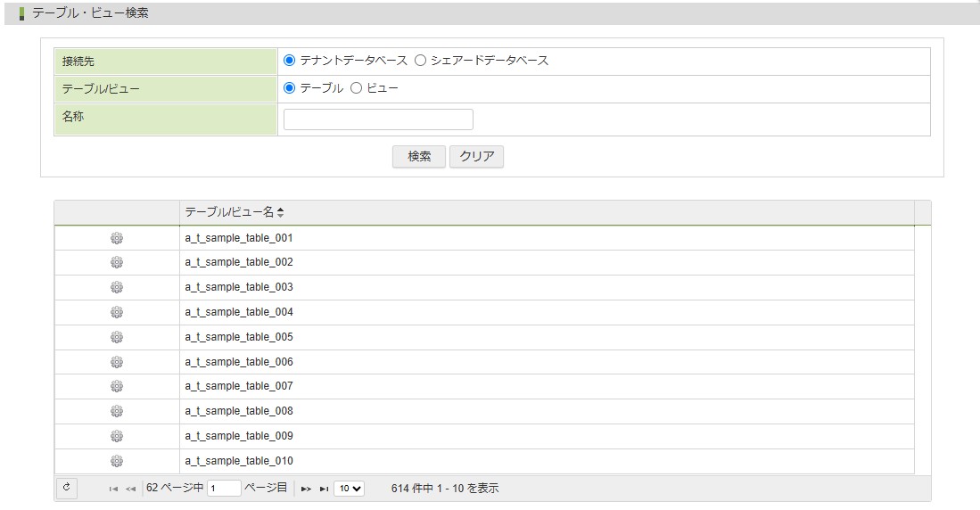980x510 pixels.
Task: Open settings gear for a_t_sample_table_004
Action: (x=116, y=312)
